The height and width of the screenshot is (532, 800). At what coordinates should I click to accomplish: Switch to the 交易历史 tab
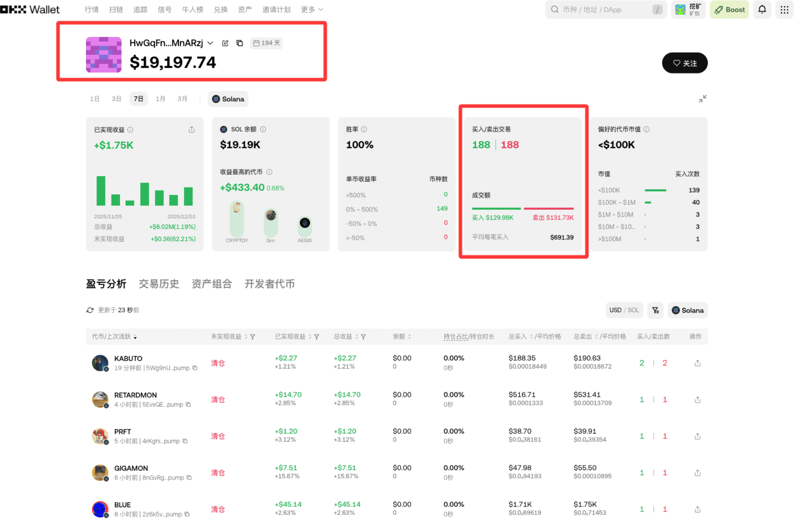pyautogui.click(x=159, y=284)
